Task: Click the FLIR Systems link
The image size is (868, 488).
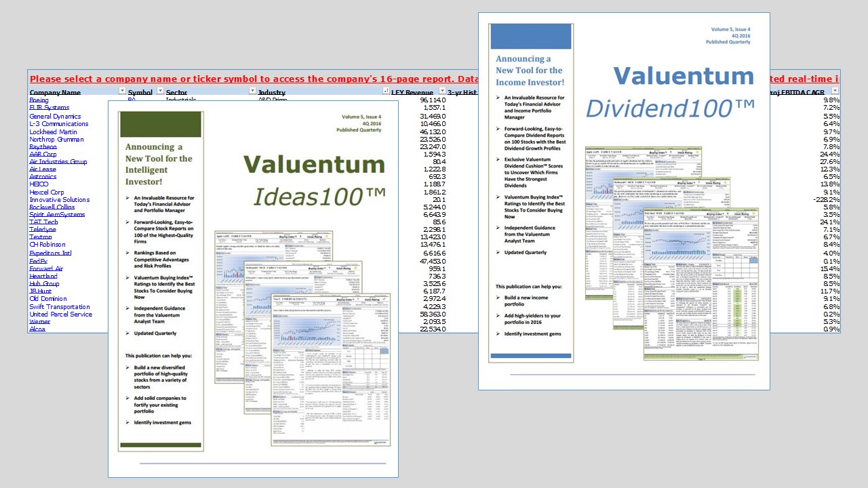Action: [49, 108]
